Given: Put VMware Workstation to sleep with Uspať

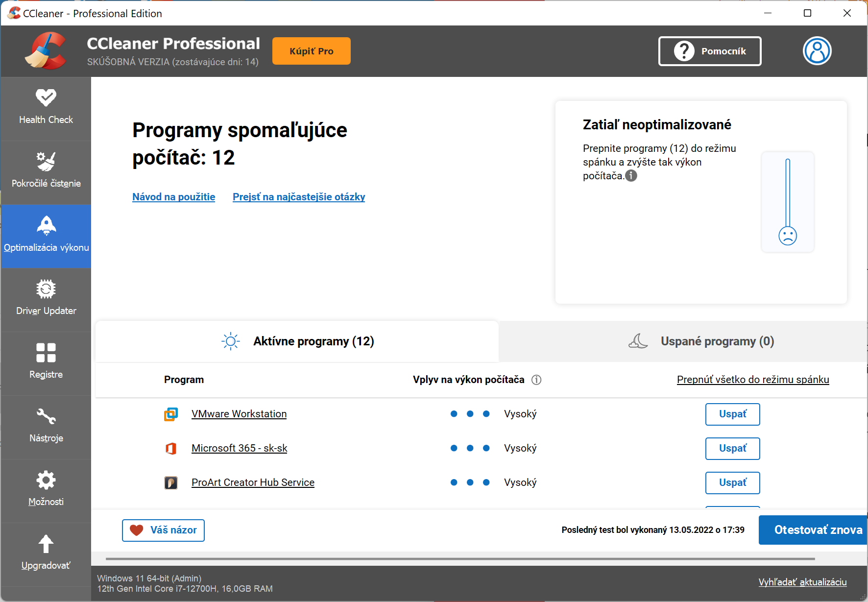Looking at the screenshot, I should coord(732,414).
